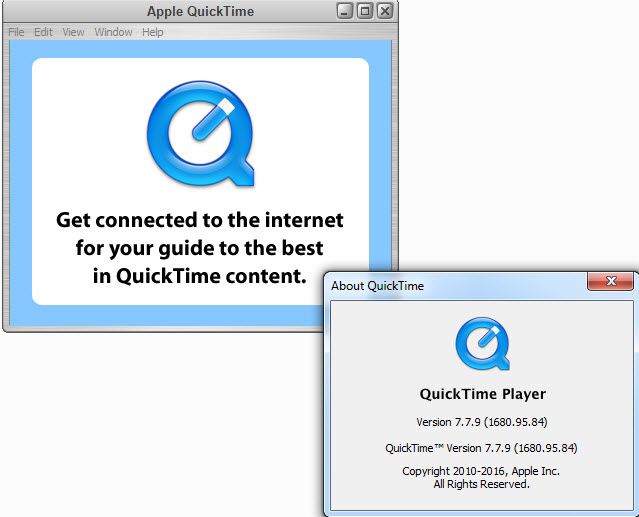Open the Help menu
639x517 pixels.
point(152,32)
